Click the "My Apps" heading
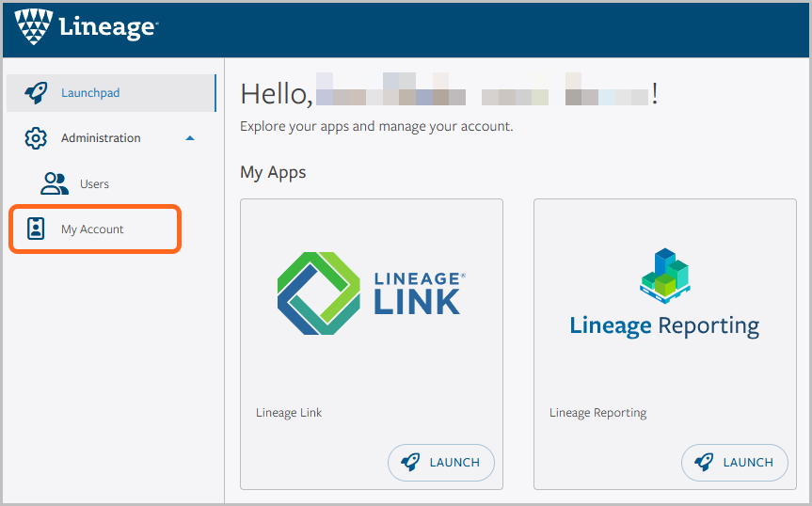 [273, 172]
